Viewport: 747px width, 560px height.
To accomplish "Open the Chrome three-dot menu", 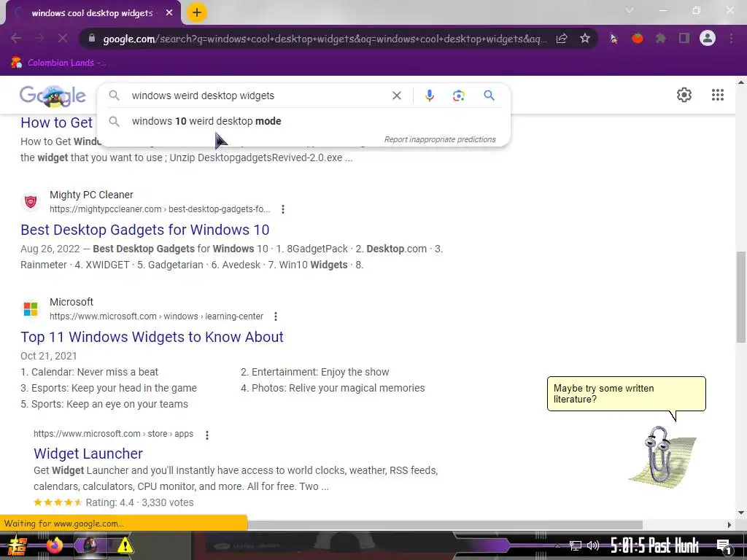I will [x=731, y=39].
